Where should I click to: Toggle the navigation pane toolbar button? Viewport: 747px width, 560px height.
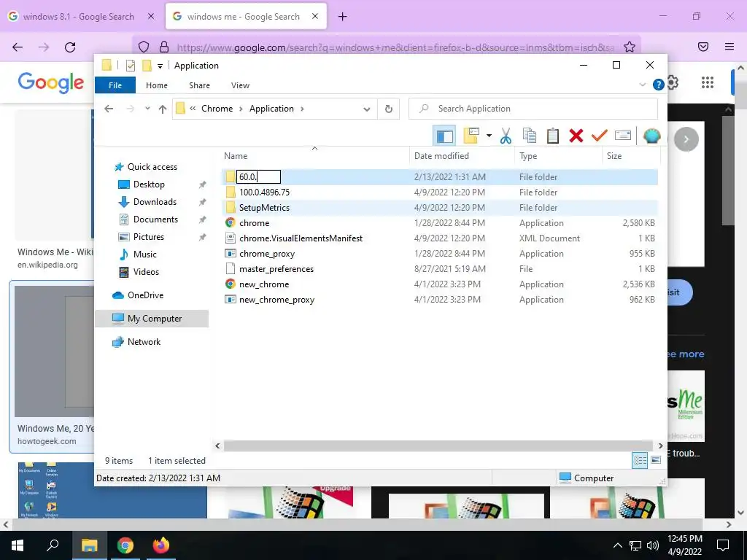444,136
